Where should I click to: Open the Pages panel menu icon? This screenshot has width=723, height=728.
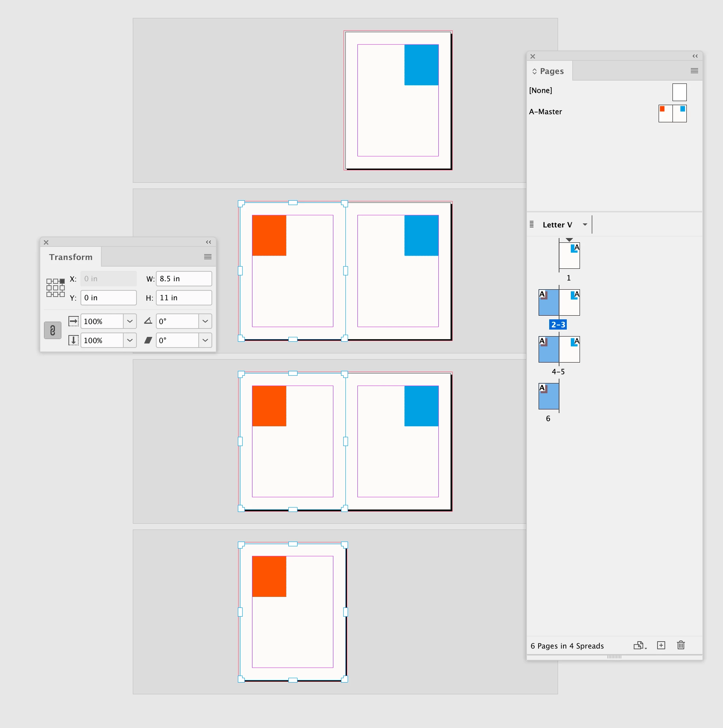(694, 71)
